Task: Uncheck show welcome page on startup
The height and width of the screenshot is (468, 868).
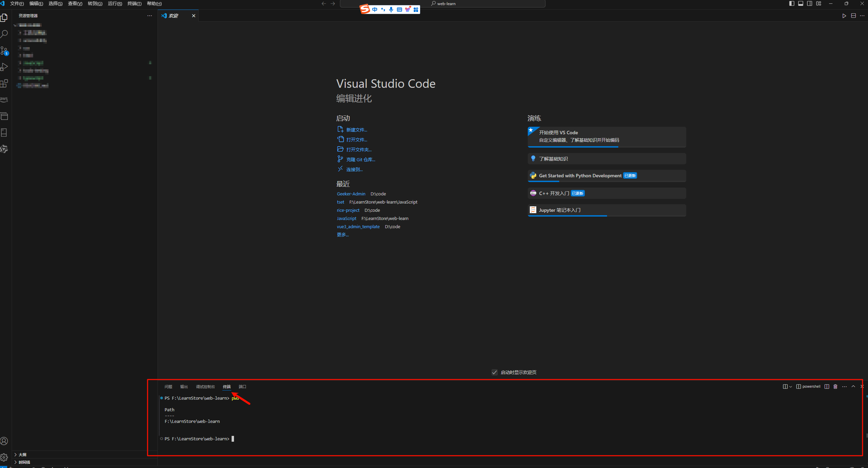Action: coord(494,372)
